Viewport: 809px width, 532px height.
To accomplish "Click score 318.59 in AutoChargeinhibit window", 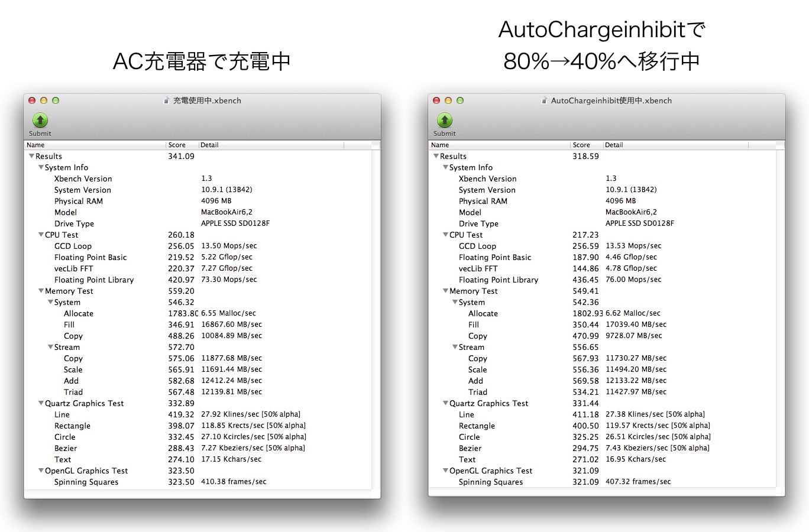I will click(585, 156).
